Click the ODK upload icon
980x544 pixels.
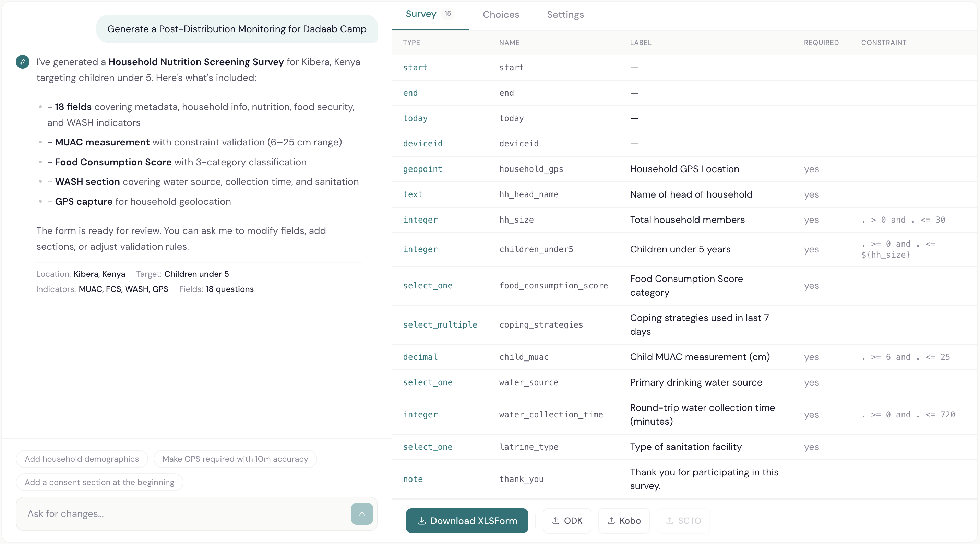[556, 521]
